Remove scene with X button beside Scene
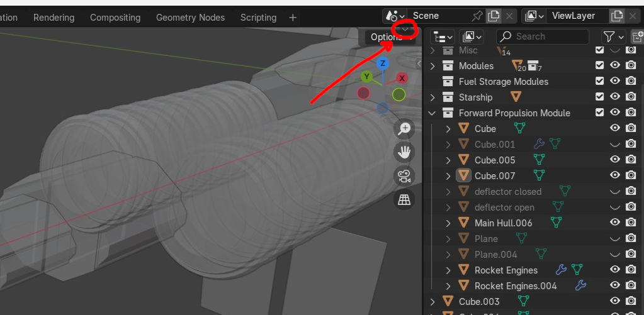The width and height of the screenshot is (644, 315). 509,16
